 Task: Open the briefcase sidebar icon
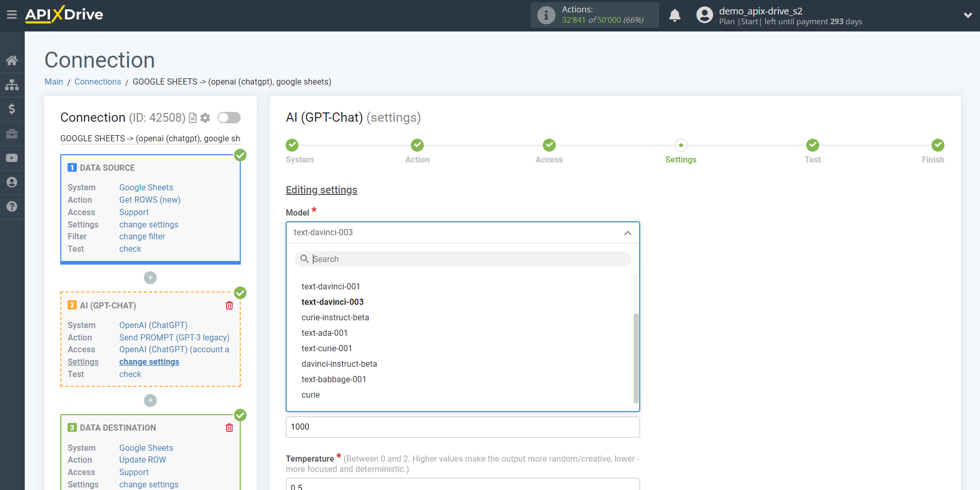[12, 134]
